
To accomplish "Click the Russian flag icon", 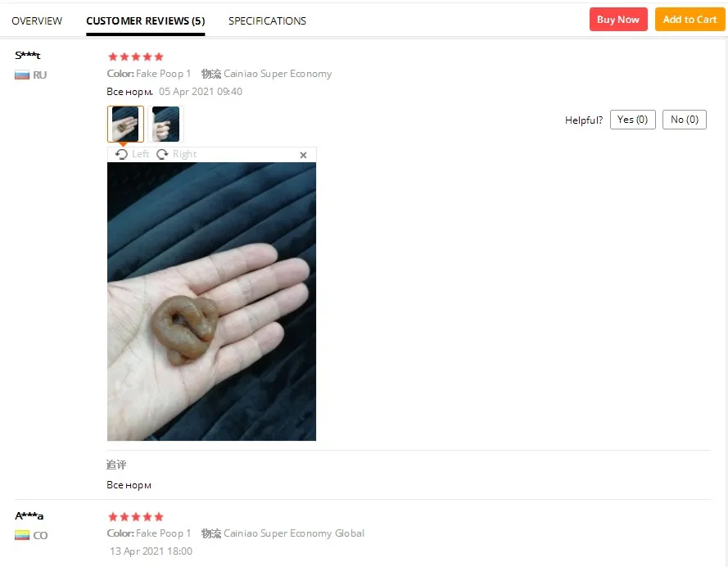I will [x=22, y=75].
